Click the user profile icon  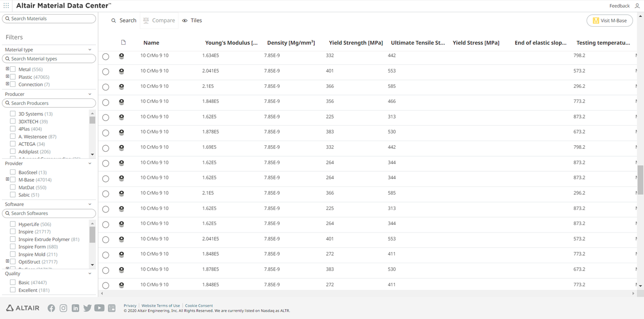(x=637, y=6)
